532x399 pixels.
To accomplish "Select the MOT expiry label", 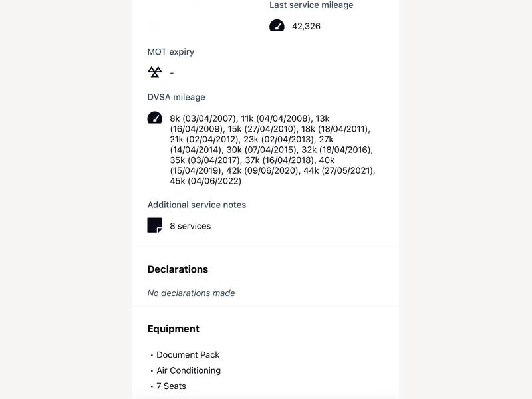I will 171,52.
